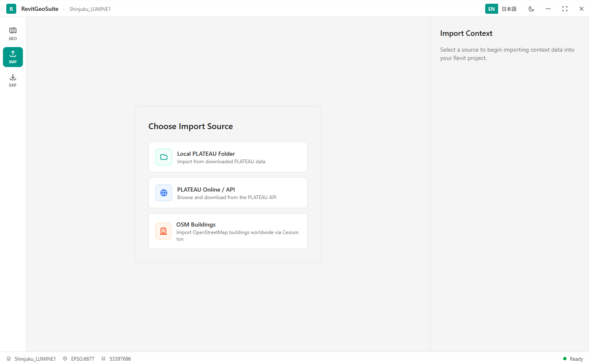Toggle dark mode with the moon icon
Screen dimensions: 589x364
pyautogui.click(x=531, y=9)
